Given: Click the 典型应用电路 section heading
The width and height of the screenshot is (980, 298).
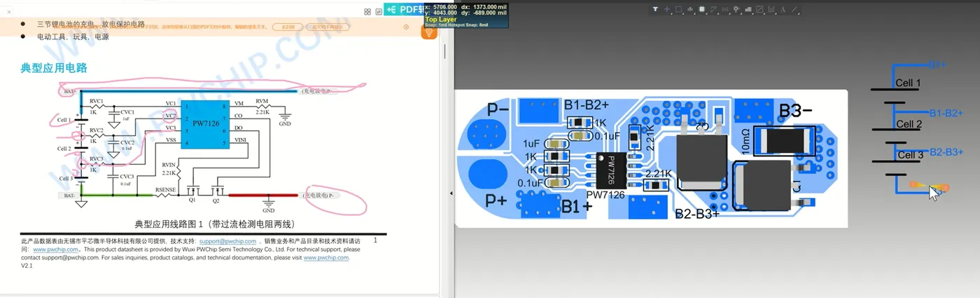Looking at the screenshot, I should [x=54, y=68].
